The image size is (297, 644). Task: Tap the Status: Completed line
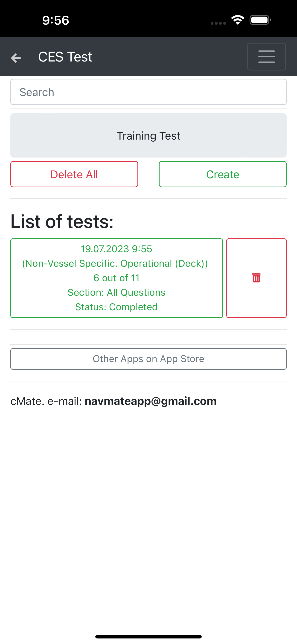tap(116, 307)
